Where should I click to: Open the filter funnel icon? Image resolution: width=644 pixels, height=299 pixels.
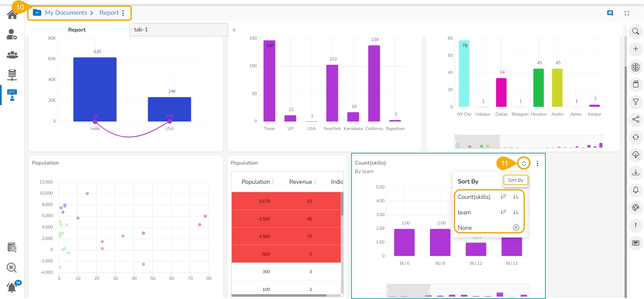point(636,102)
